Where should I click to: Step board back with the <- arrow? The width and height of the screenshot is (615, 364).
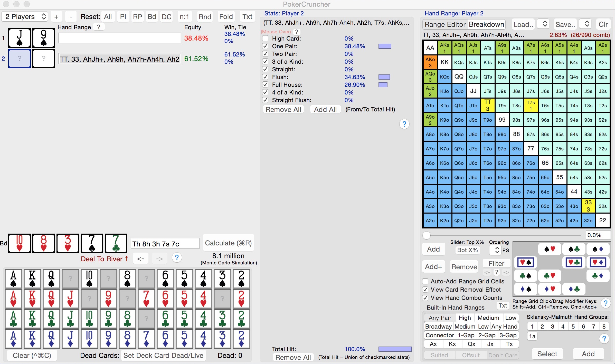click(x=141, y=259)
